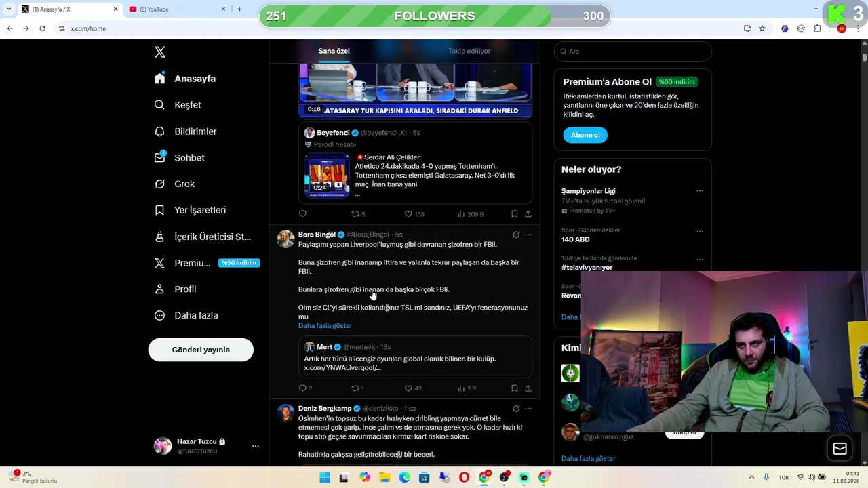The image size is (868, 488).
Task: Share the post with 168 likes
Action: click(528, 214)
